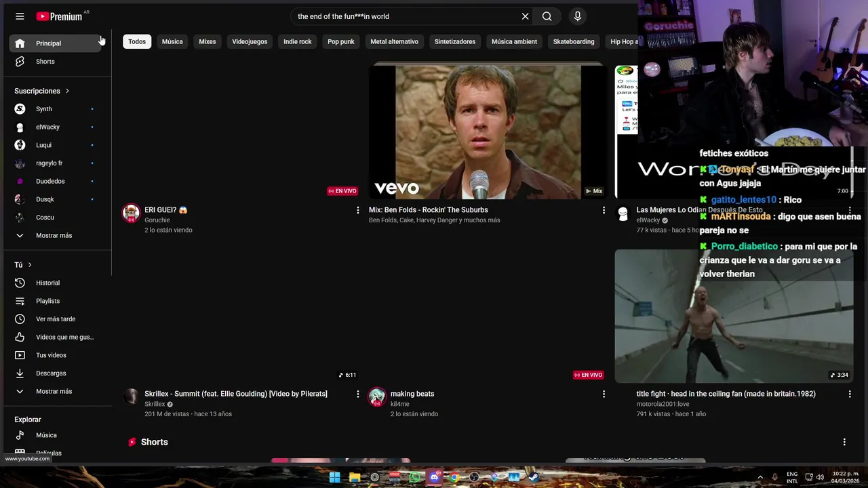Open Luqui channel in subscriptions
This screenshot has height=488, width=868.
pyautogui.click(x=56, y=145)
